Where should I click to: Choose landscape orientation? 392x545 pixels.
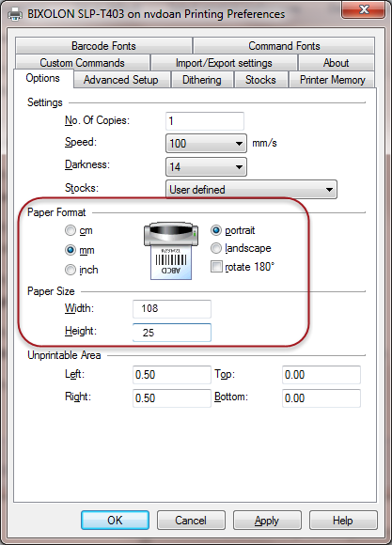(x=216, y=248)
